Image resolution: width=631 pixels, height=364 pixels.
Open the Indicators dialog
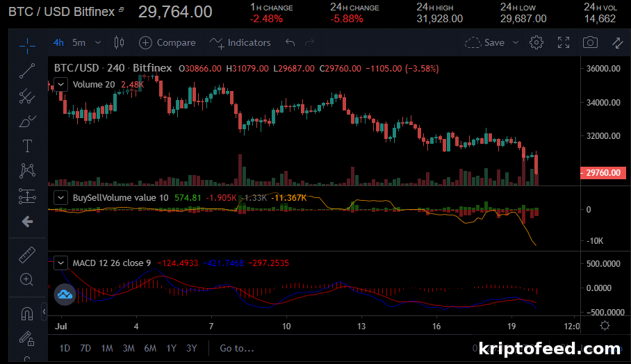[x=240, y=42]
